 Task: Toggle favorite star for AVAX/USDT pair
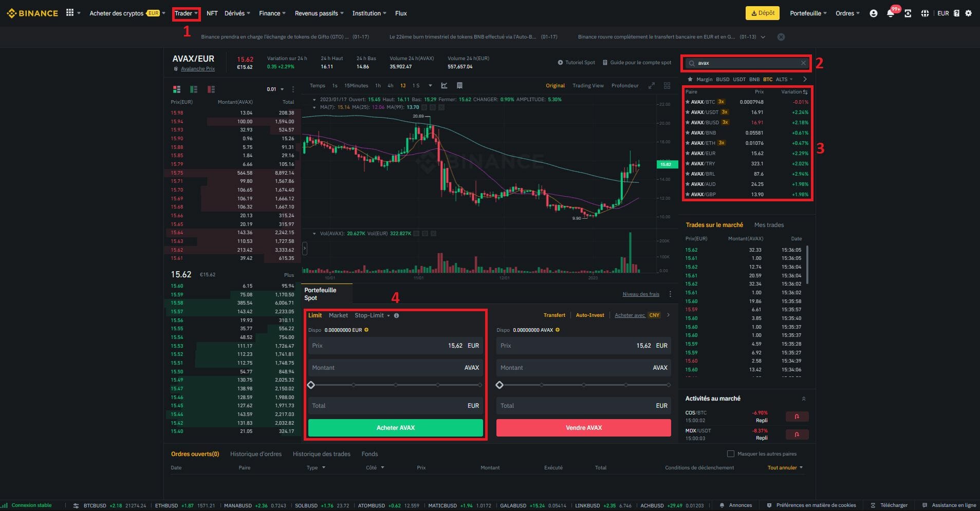pos(688,112)
